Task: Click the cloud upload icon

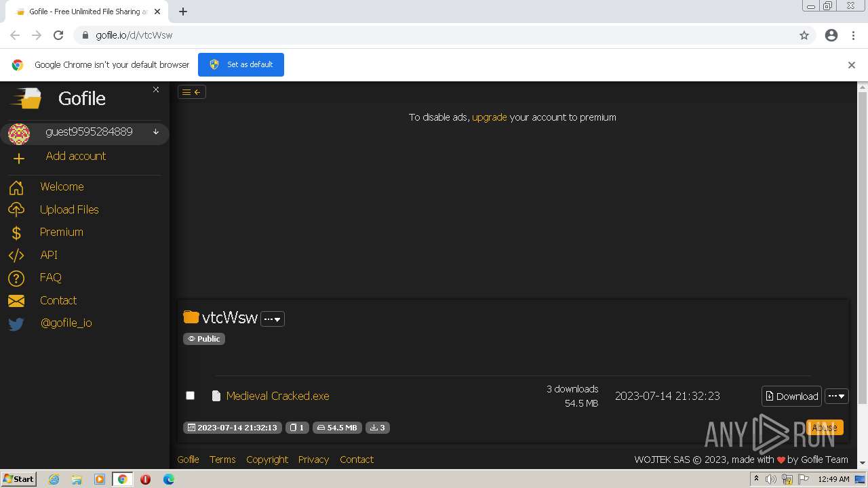Action: 16,210
